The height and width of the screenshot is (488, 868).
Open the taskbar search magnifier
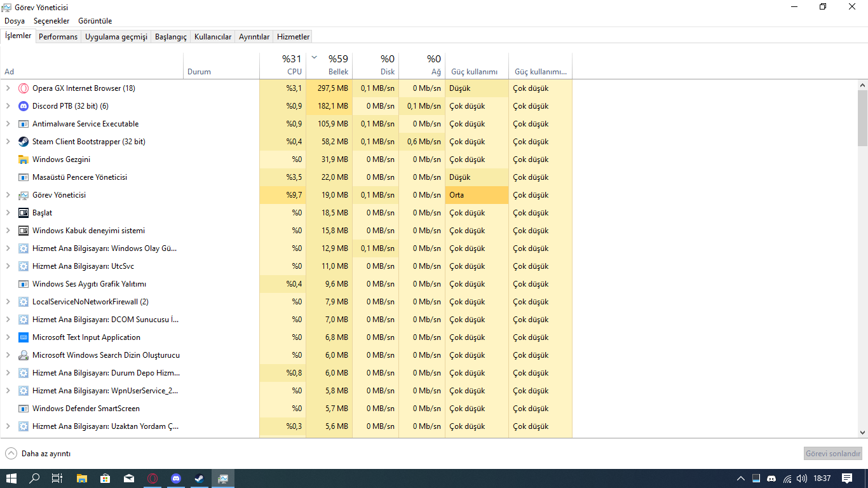(x=35, y=478)
